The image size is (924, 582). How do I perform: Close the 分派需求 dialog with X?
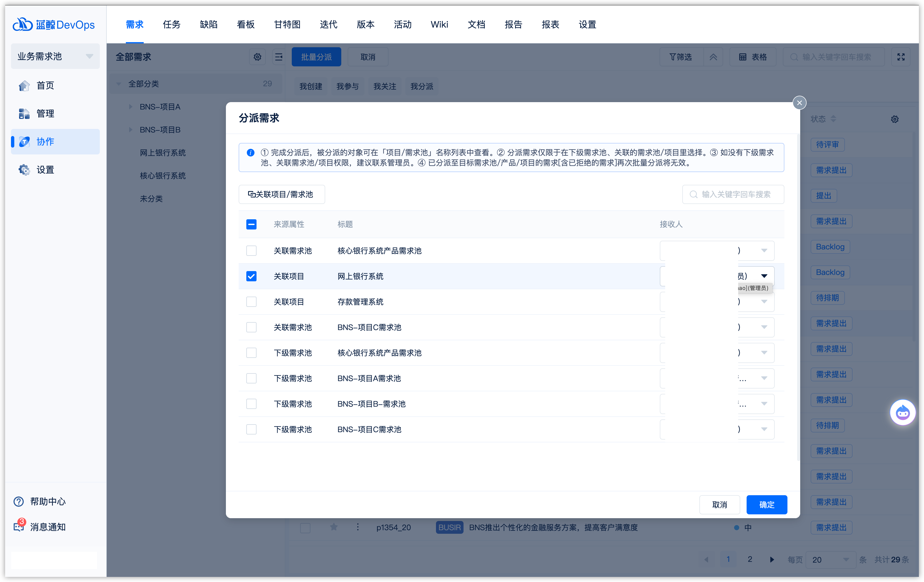coord(799,103)
